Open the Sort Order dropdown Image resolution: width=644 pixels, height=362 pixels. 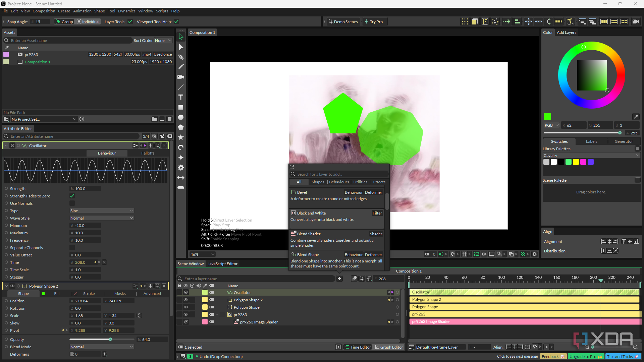pos(163,40)
